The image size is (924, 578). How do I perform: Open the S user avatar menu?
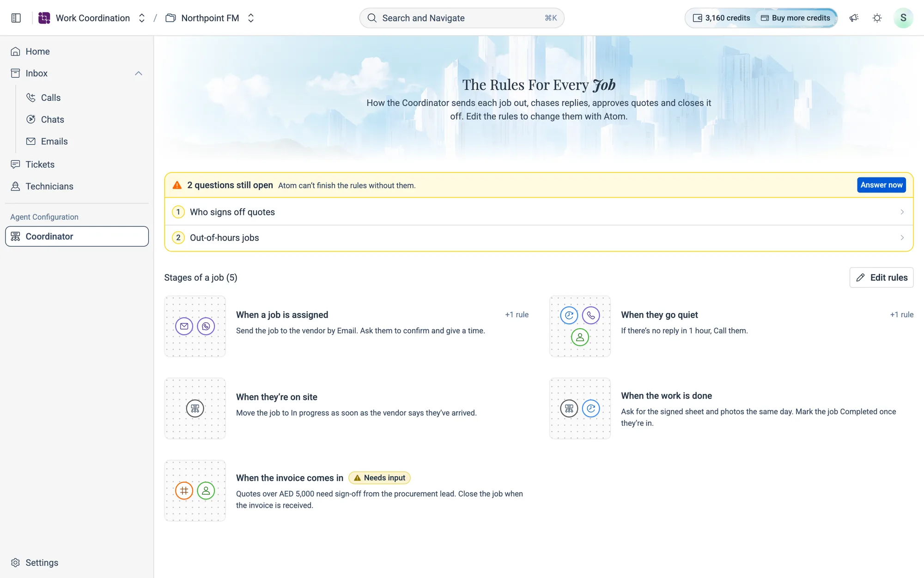tap(903, 18)
